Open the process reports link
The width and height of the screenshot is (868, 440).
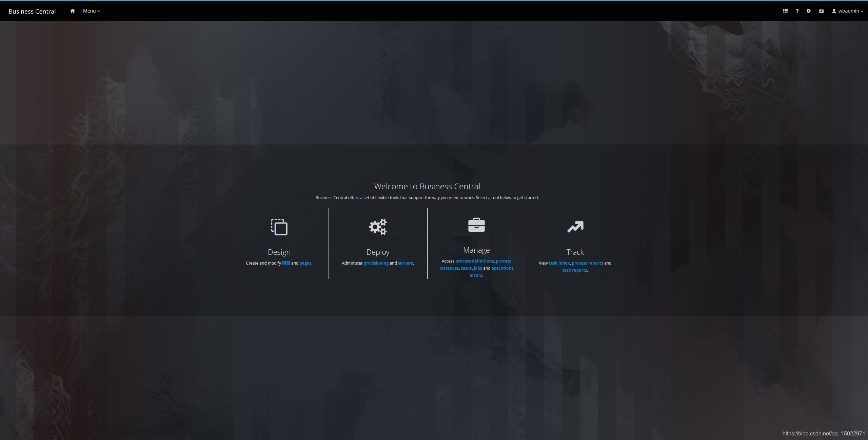(x=587, y=263)
